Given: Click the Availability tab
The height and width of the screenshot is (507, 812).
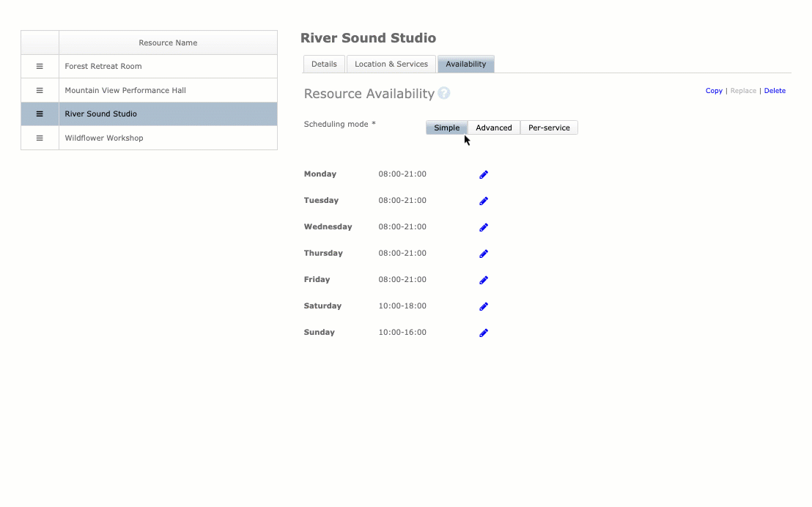Looking at the screenshot, I should pos(466,64).
